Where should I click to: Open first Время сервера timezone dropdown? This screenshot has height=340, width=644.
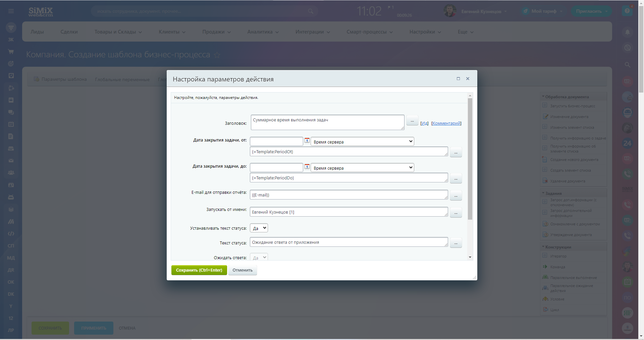click(x=362, y=141)
